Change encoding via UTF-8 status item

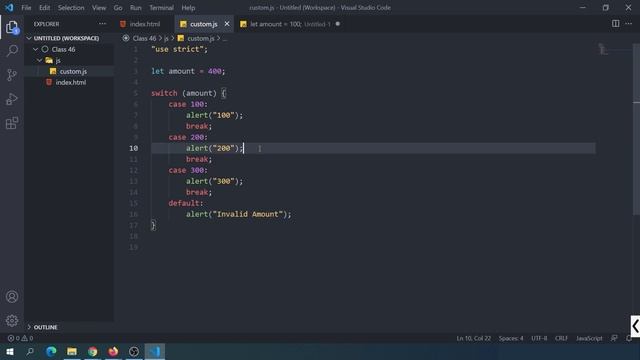point(539,338)
